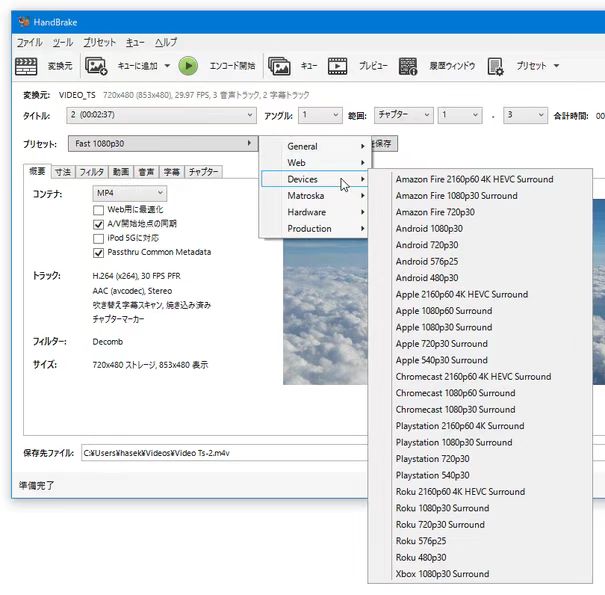Screen dimensions: 605x595
Task: Click the Add to Queue picture icon
Action: 96,66
